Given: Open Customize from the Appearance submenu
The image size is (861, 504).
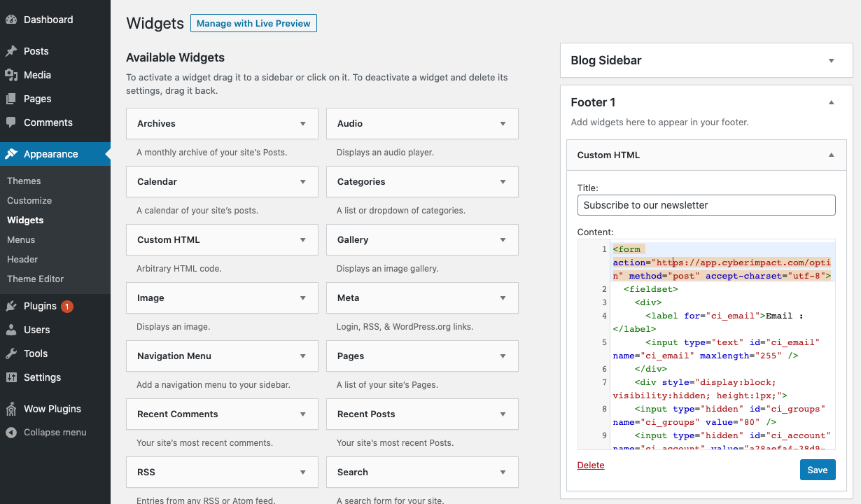Looking at the screenshot, I should click(29, 200).
